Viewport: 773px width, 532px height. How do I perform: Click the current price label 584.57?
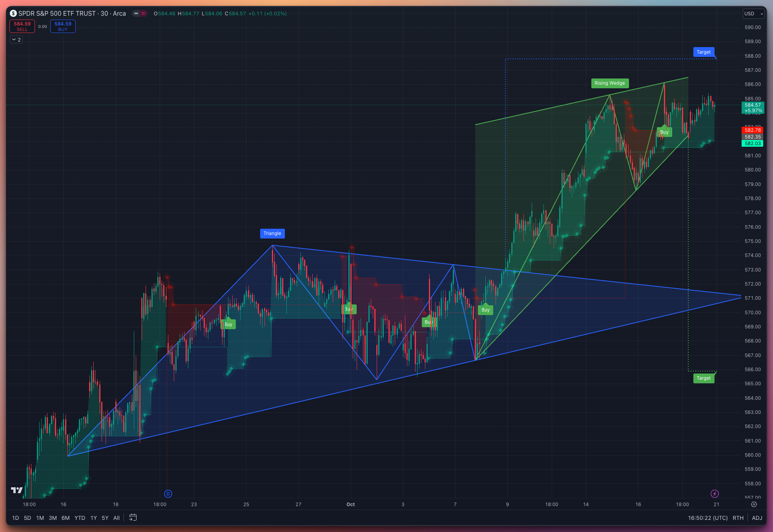[753, 107]
